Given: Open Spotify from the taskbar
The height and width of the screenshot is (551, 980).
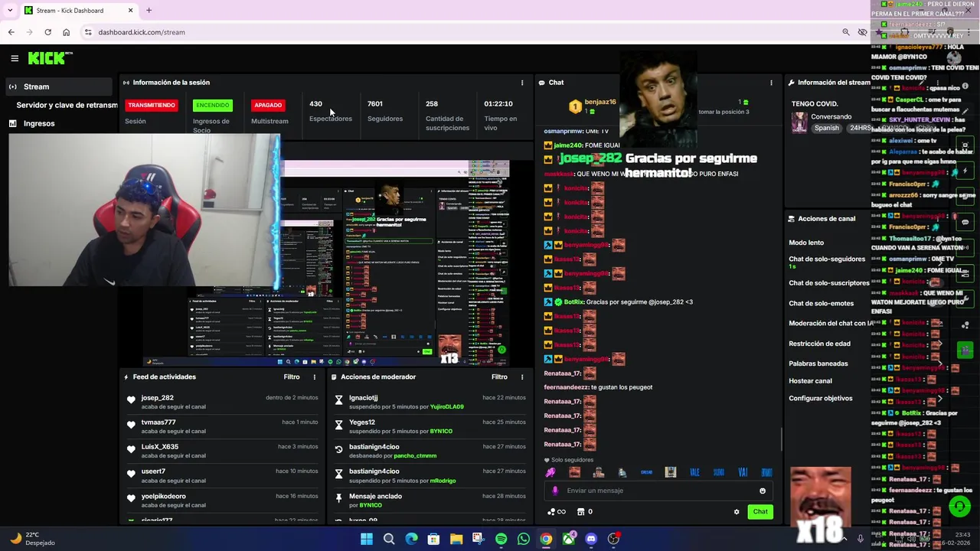Looking at the screenshot, I should click(x=501, y=539).
